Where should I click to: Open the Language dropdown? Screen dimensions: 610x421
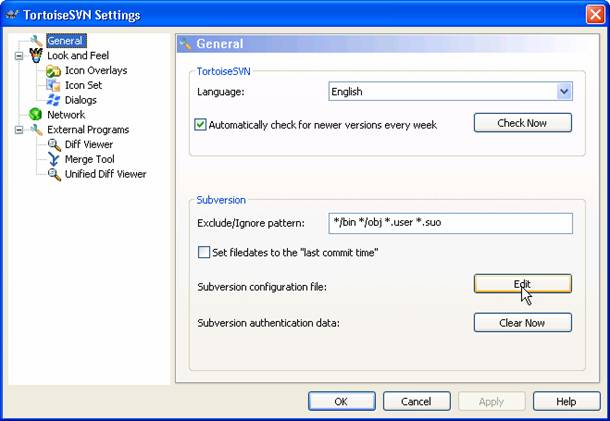pos(564,91)
